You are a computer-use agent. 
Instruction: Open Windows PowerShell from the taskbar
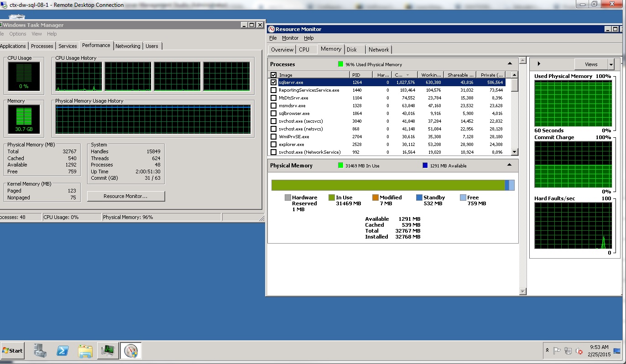(x=63, y=351)
